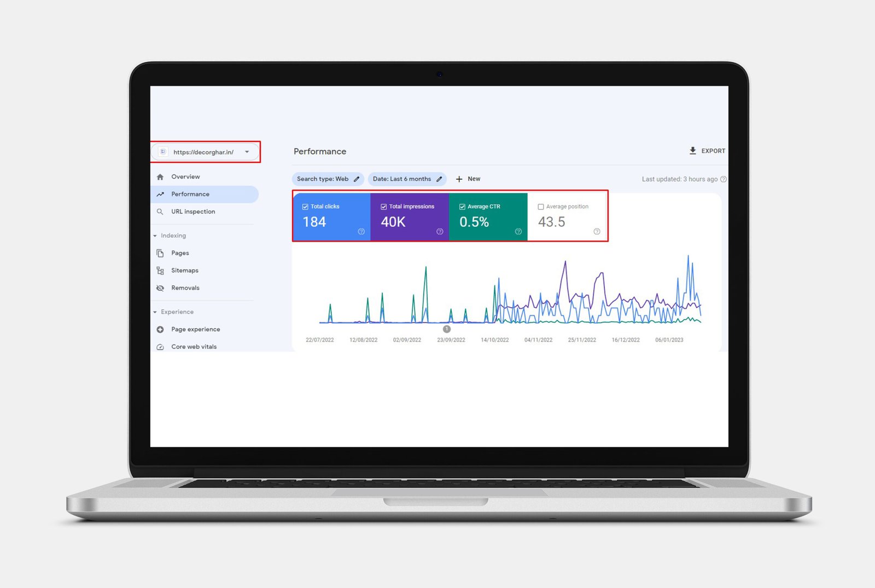Click the Pages document icon
This screenshot has height=588, width=875.
pos(160,253)
